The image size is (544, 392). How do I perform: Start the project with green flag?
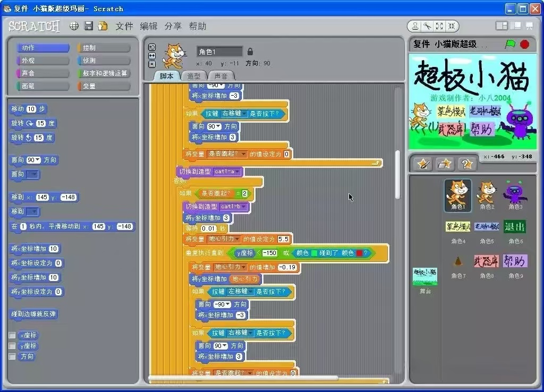[x=510, y=44]
